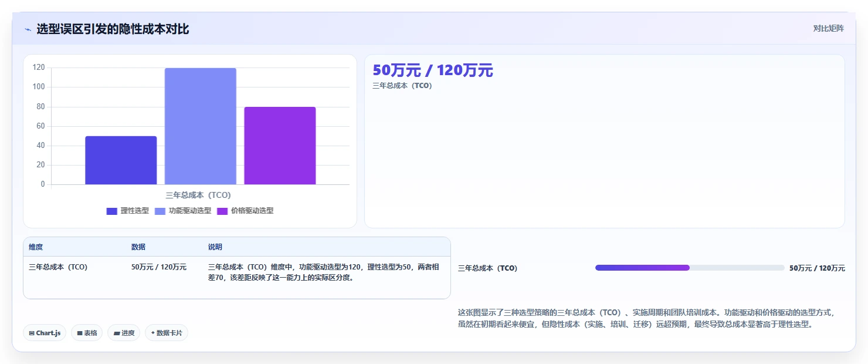Click the 价格驱动选型 legend label
Screen dimensions: 868x364
point(252,211)
